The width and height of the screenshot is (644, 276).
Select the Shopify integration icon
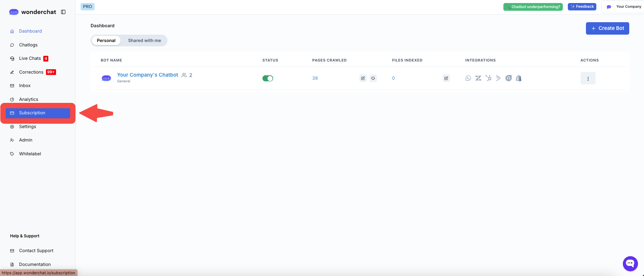point(518,78)
